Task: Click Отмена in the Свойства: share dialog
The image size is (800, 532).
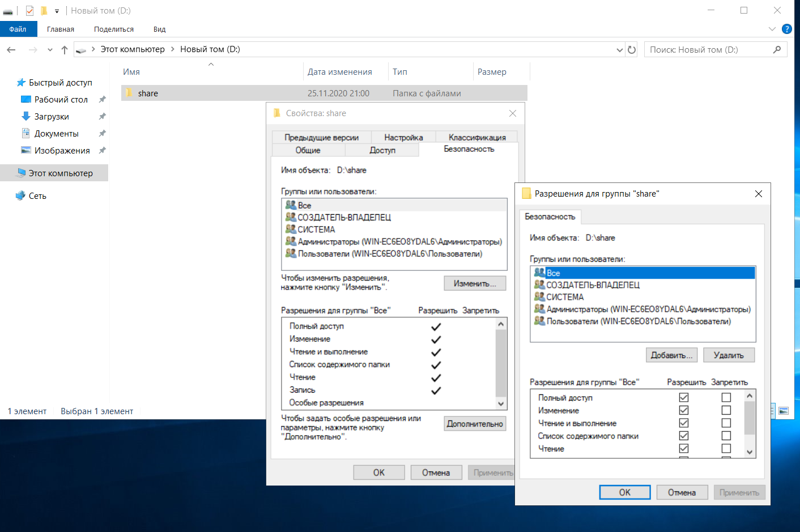Action: tap(436, 473)
